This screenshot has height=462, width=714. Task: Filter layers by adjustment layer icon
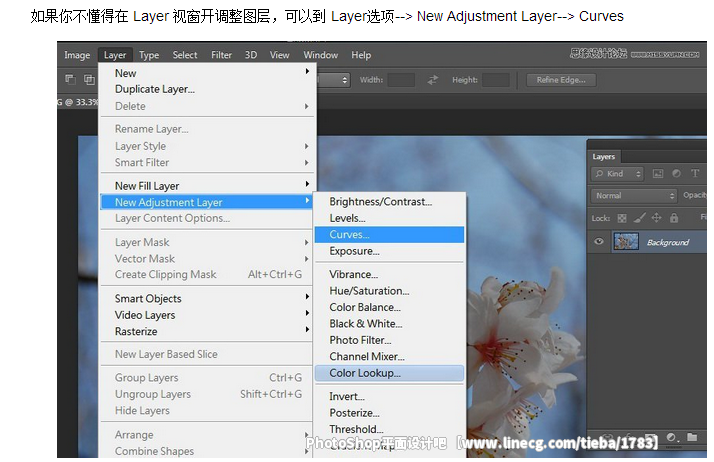[x=676, y=173]
